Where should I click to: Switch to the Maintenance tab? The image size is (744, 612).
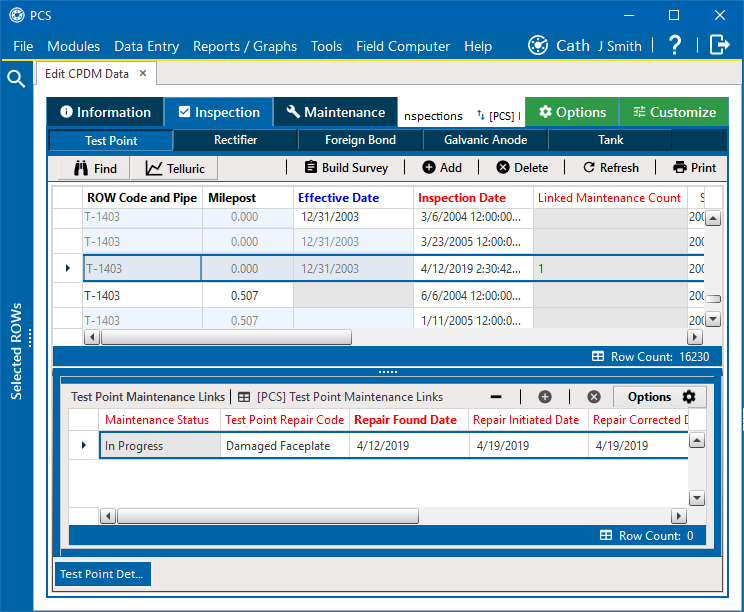point(334,112)
